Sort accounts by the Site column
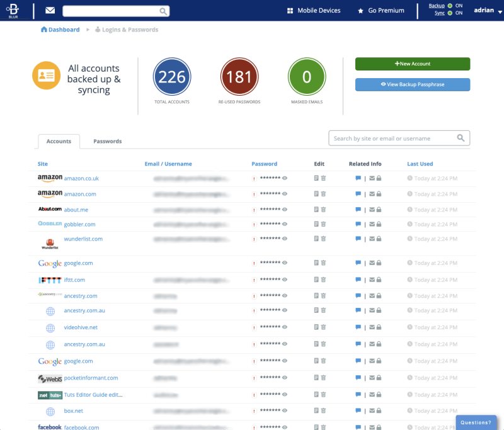This screenshot has width=504, height=430. tap(43, 164)
